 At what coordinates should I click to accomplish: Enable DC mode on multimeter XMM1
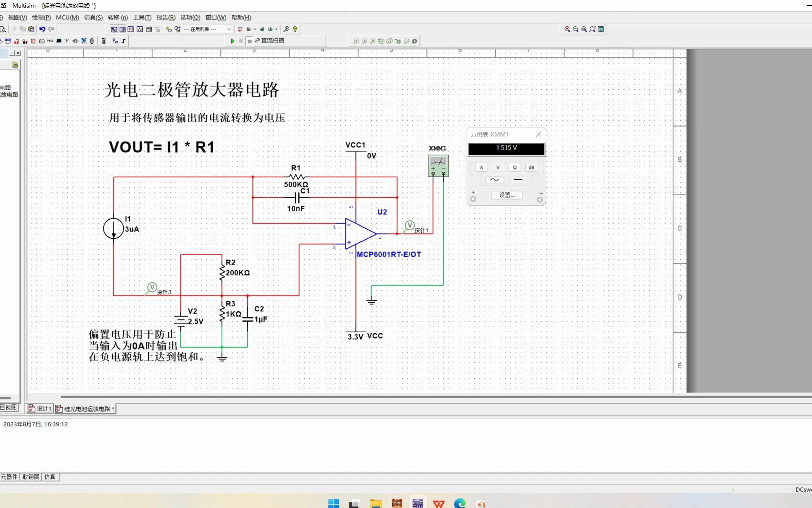pos(519,180)
